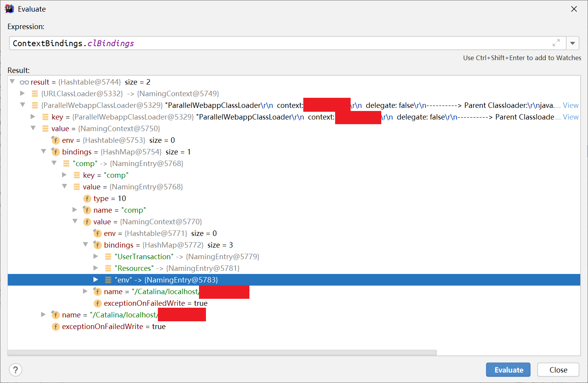Select env = Hashtable@5753 size = 0 row

(294, 140)
